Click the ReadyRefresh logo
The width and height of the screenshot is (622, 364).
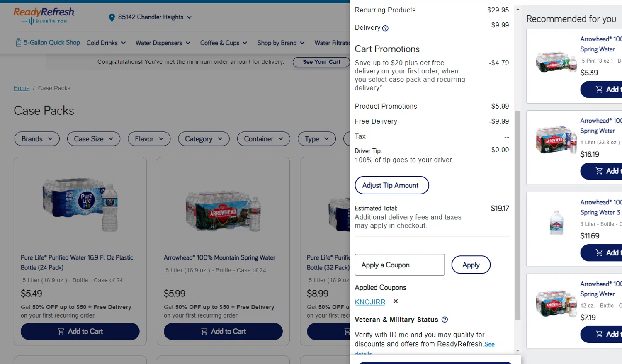44,16
